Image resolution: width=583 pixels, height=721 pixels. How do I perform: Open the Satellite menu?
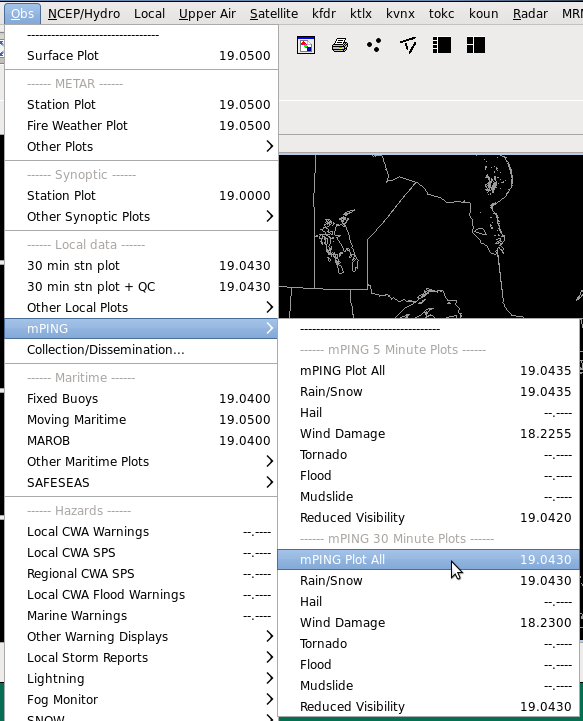[x=274, y=14]
